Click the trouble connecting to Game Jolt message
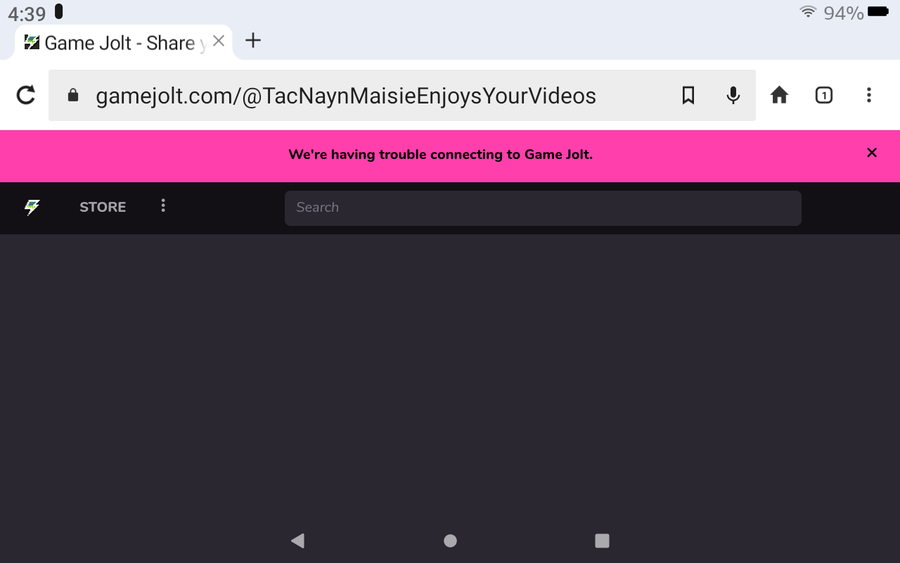 pos(440,154)
